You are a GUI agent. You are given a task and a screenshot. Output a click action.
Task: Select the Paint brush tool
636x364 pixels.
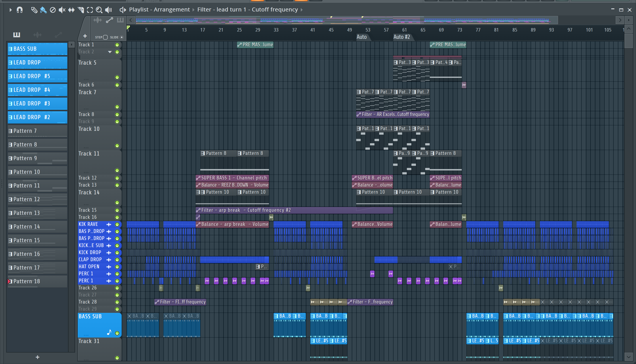point(43,10)
